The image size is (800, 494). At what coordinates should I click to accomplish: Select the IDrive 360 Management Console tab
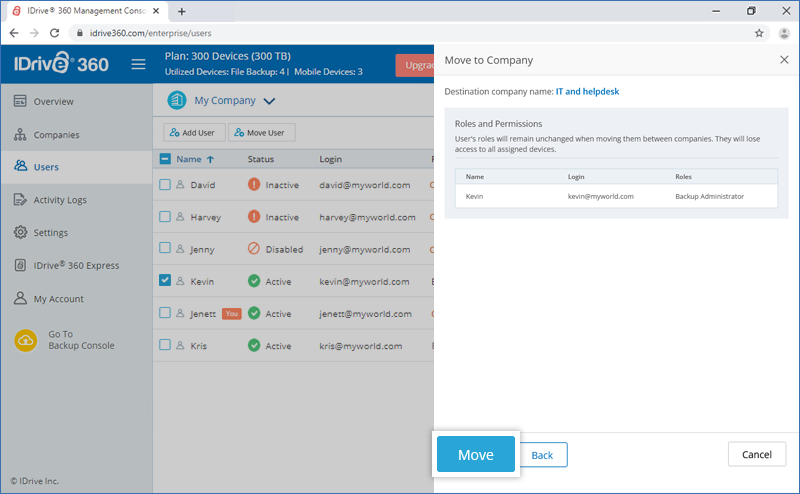click(x=87, y=11)
